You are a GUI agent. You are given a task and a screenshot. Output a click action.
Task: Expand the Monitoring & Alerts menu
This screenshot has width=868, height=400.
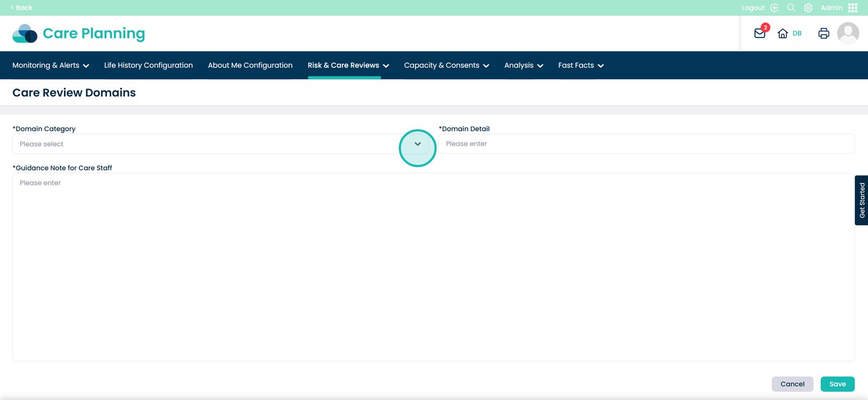[50, 65]
